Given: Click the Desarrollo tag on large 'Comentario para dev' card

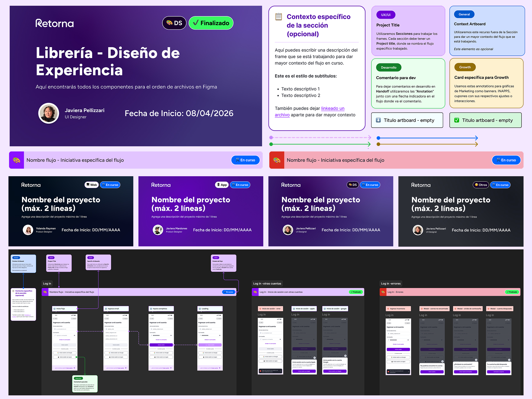Looking at the screenshot, I should tap(388, 67).
